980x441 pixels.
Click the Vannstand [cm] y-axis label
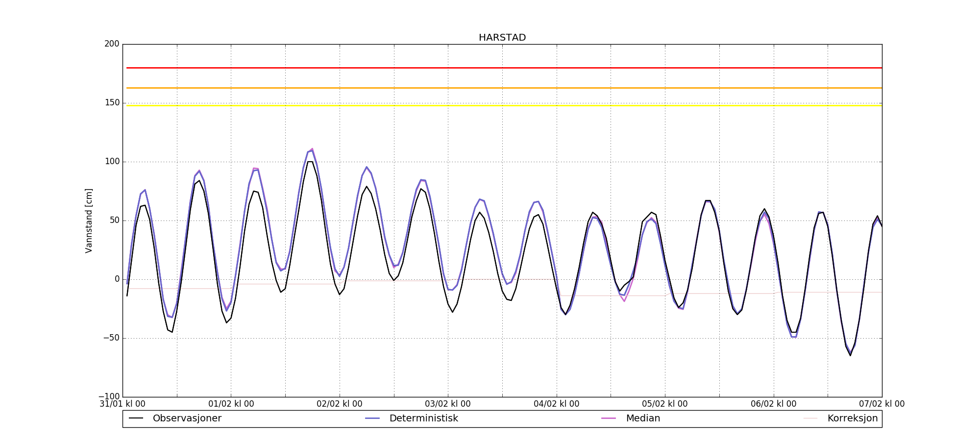(89, 220)
